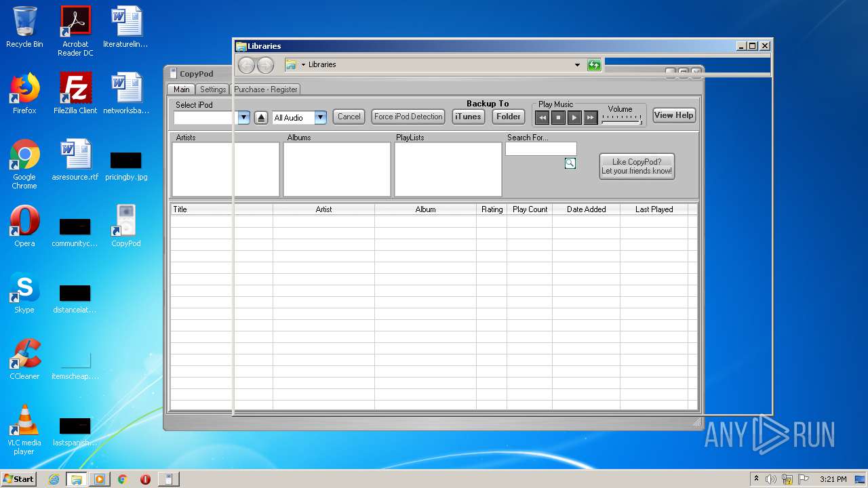Click Windows Explorer taskbar icon
868x488 pixels.
click(77, 479)
